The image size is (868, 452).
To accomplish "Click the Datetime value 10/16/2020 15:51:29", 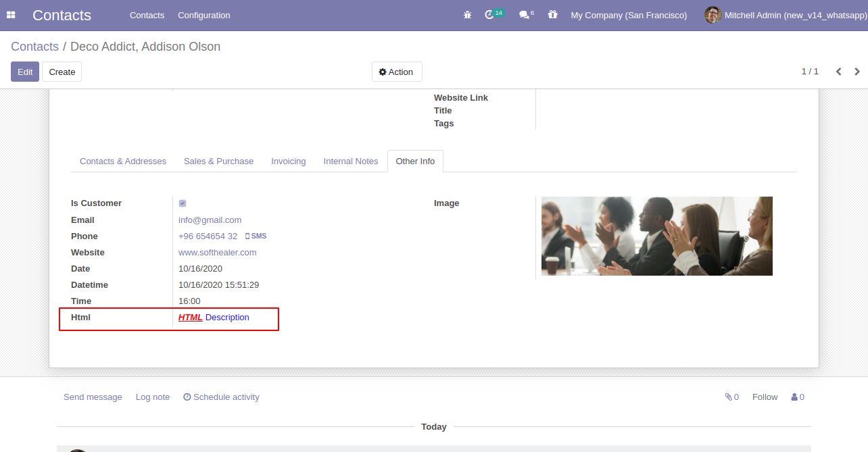I will click(x=218, y=285).
